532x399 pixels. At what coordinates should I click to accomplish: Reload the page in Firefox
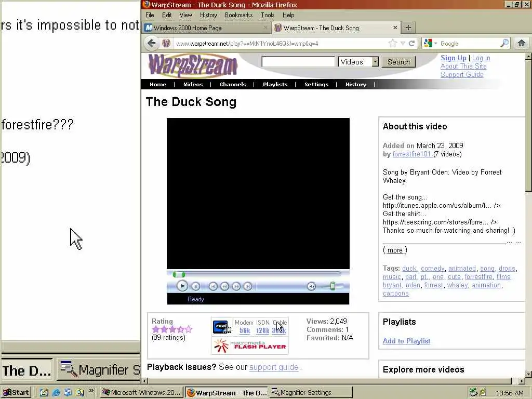pyautogui.click(x=411, y=44)
